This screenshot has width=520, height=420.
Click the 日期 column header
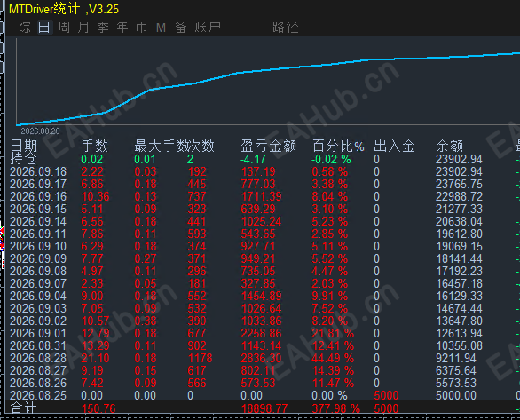click(x=24, y=146)
